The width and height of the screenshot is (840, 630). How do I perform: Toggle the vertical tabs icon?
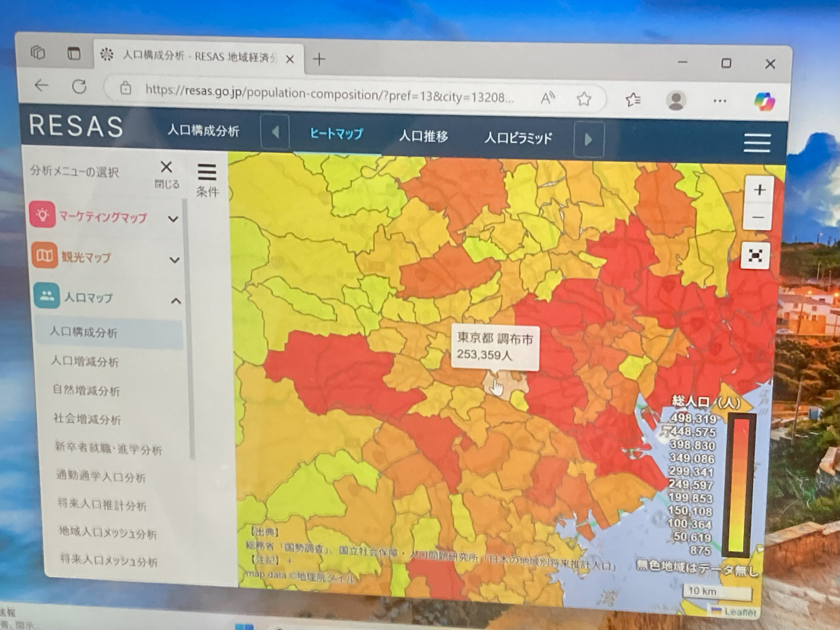tap(73, 54)
